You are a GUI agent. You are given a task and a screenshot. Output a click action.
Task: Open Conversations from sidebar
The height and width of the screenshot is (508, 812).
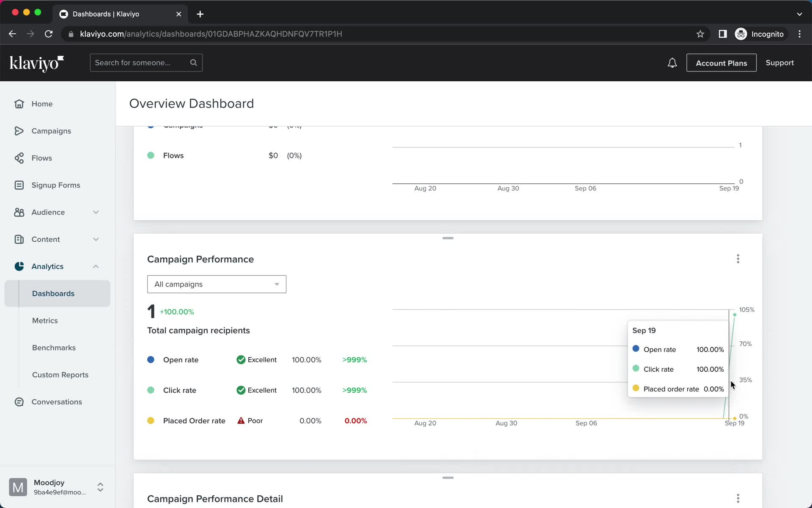[57, 402]
